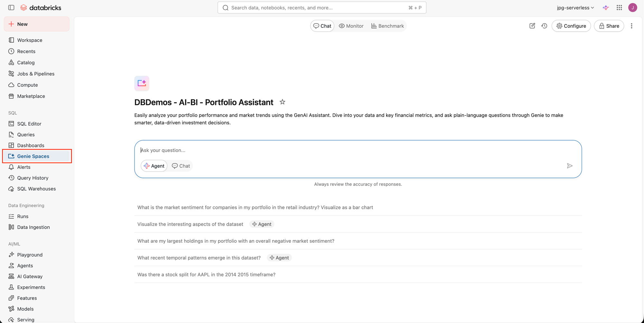Click the Share button

(609, 26)
